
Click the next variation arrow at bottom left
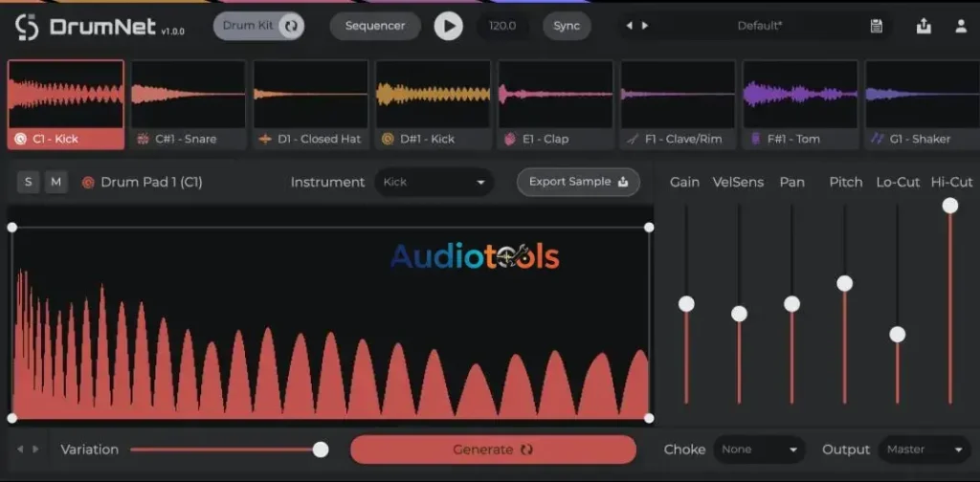[35, 449]
